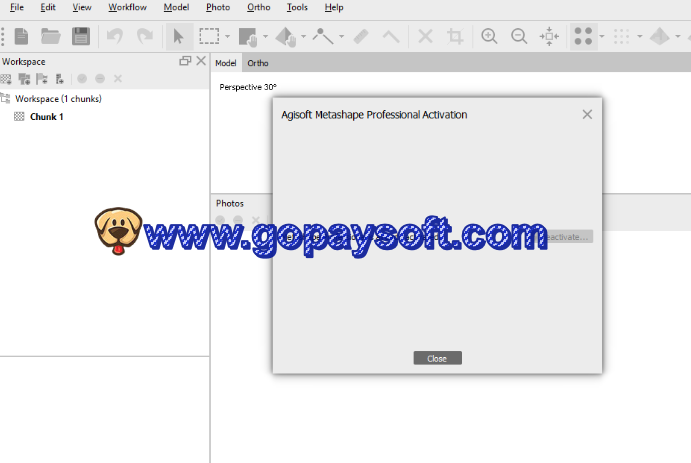This screenshot has width=691, height=463.
Task: Click the Add Marker flag icon in Workspace
Action: [42, 79]
